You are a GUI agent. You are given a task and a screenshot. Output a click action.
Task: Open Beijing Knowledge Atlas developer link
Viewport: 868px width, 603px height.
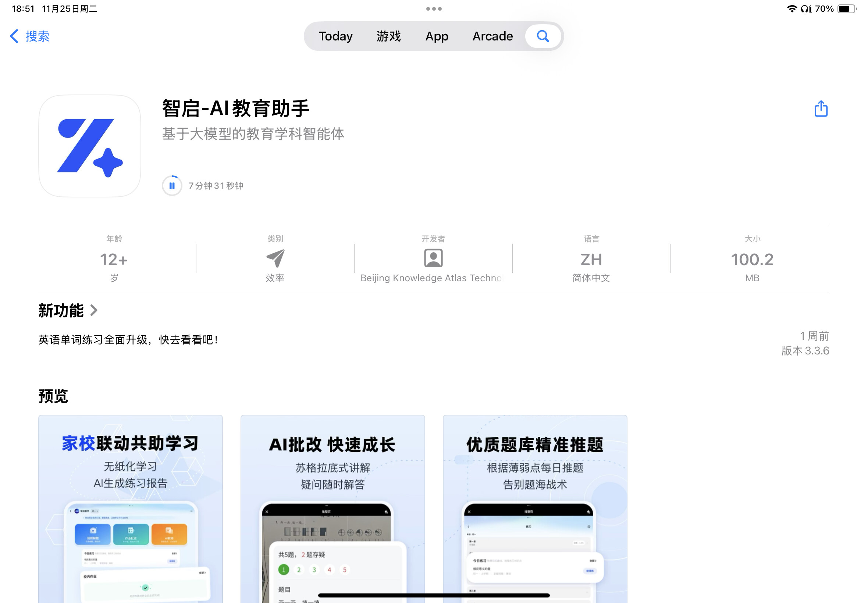pyautogui.click(x=431, y=278)
